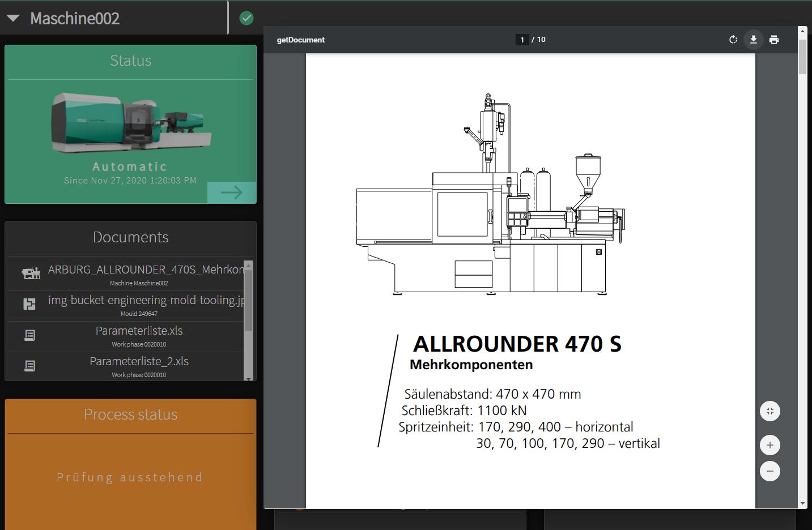
Task: Click Documents list scrollbar down arrow
Action: (248, 378)
